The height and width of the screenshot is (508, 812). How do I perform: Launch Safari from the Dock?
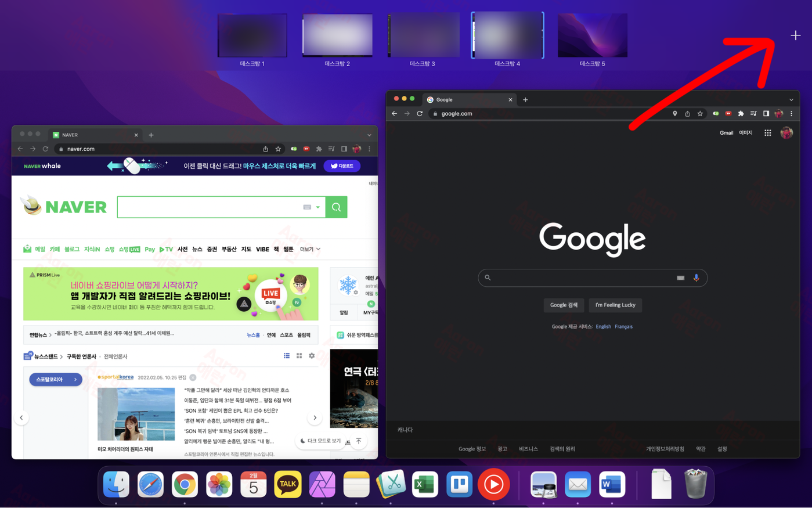[x=150, y=484]
